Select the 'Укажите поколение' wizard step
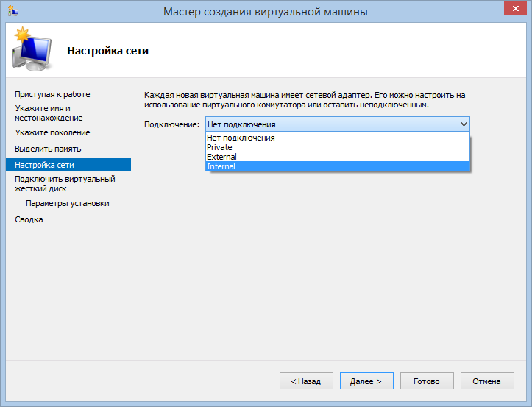Screen dimensions: 532x407 click(x=52, y=132)
